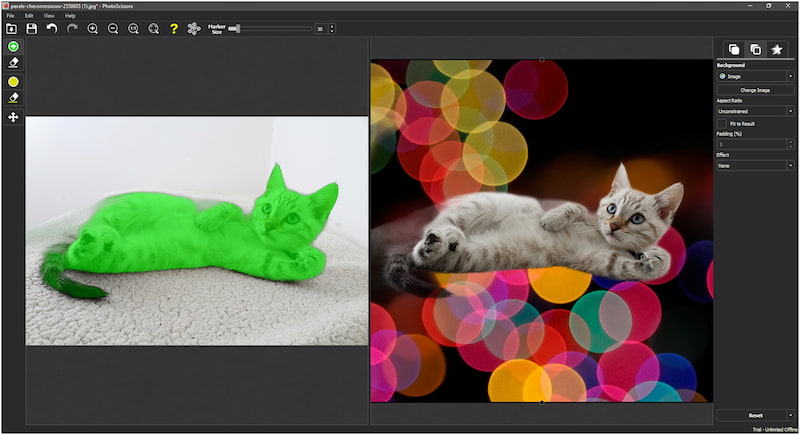Open the File menu
This screenshot has height=435, width=800.
point(11,16)
